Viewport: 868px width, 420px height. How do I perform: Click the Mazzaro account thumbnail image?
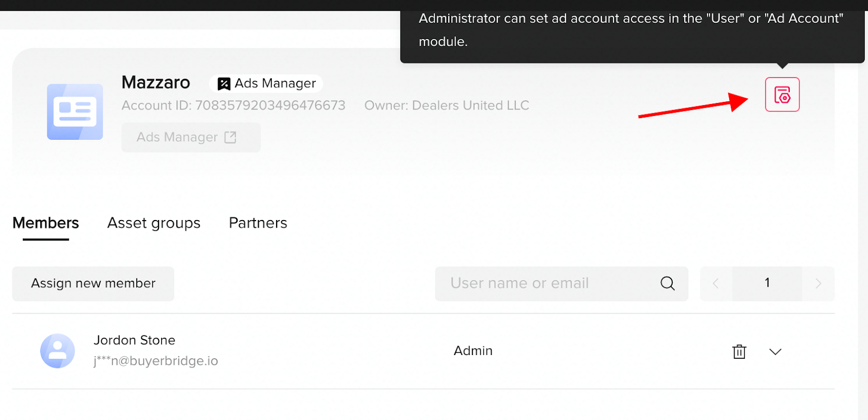click(75, 112)
